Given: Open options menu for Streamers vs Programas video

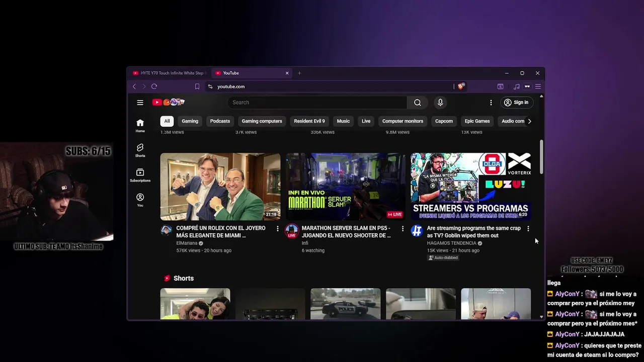Looking at the screenshot, I should pos(528,229).
